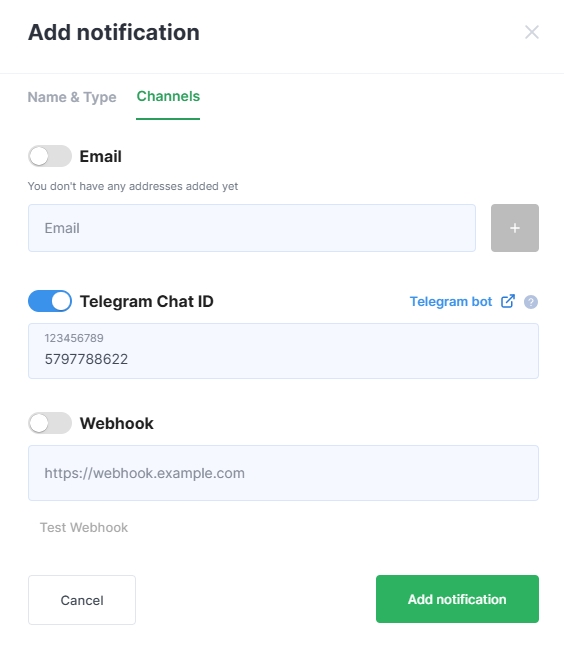Cancel adding the notification
This screenshot has width=564, height=651.
pyautogui.click(x=82, y=600)
